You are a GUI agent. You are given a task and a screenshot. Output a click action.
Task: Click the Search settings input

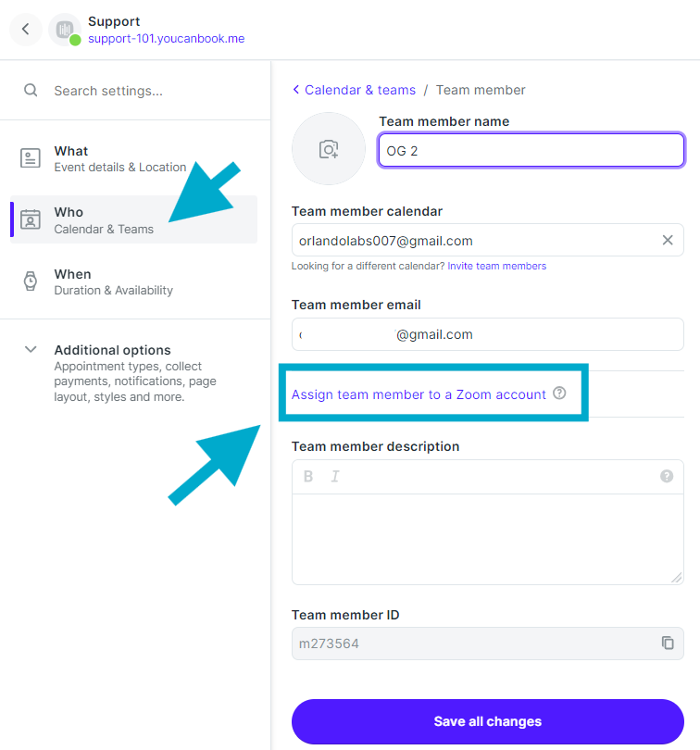click(x=148, y=91)
